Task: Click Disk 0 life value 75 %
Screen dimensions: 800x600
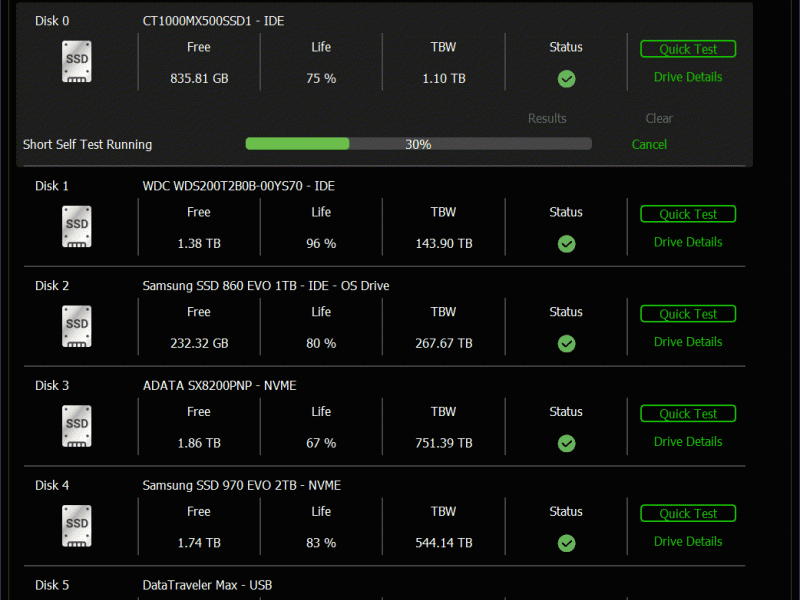Action: tap(321, 79)
